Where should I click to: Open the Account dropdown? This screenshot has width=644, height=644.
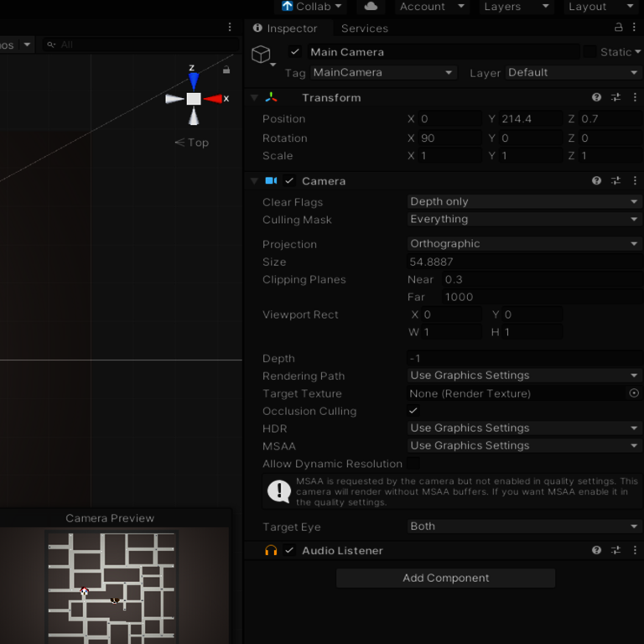(x=431, y=7)
